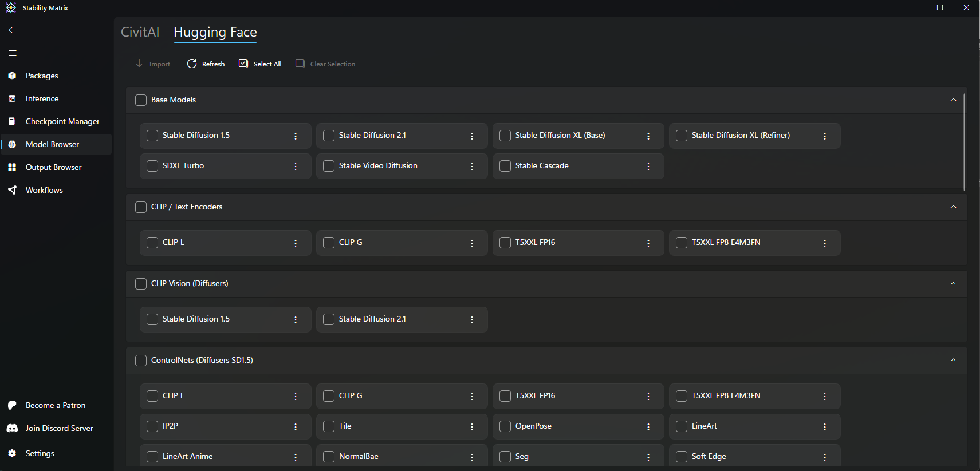Open more options for Stable Video Diffusion
Viewport: 980px width, 471px height.
[472, 167]
